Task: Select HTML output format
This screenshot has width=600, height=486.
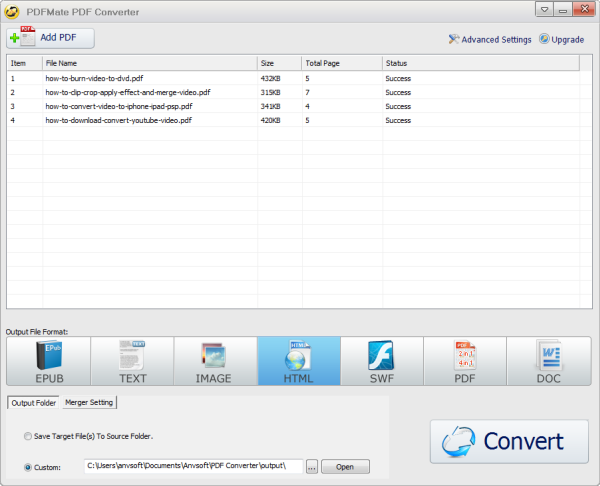Action: click(x=299, y=361)
